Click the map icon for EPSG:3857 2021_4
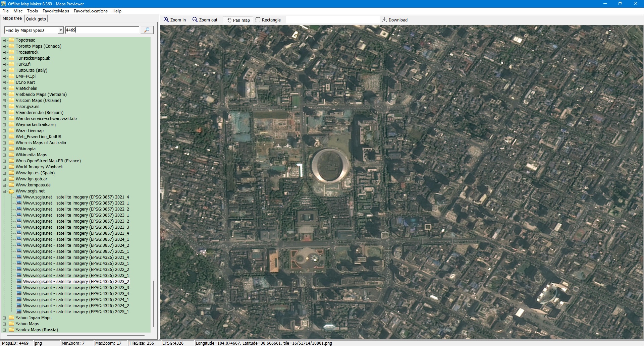This screenshot has width=644, height=346. point(19,197)
